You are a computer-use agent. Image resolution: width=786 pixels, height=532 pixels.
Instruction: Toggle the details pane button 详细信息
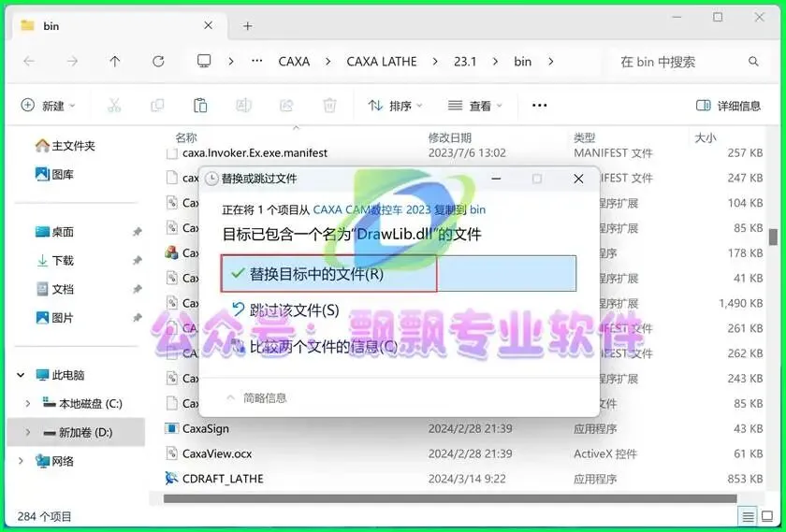point(728,106)
